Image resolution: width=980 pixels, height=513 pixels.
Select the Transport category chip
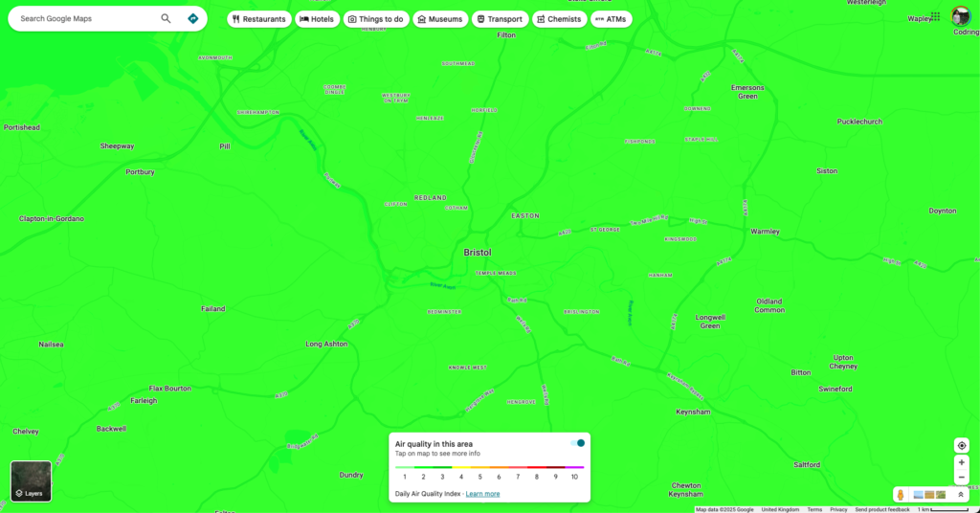[x=500, y=19]
